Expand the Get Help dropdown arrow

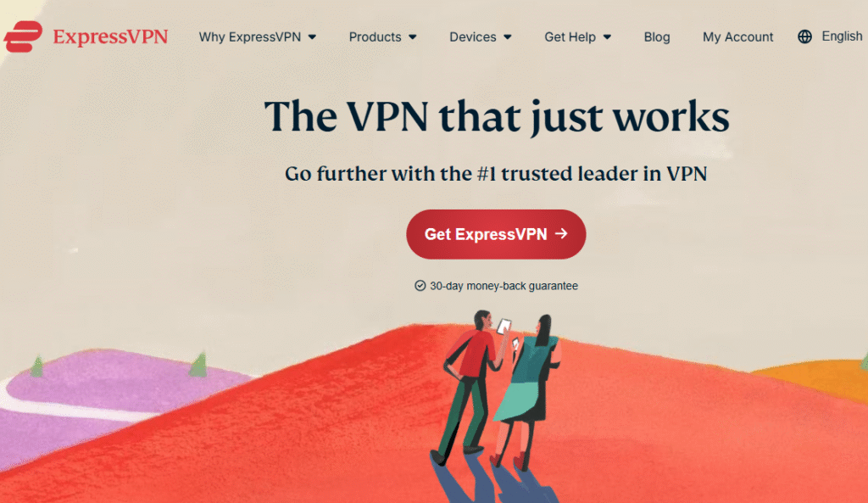[x=607, y=37]
